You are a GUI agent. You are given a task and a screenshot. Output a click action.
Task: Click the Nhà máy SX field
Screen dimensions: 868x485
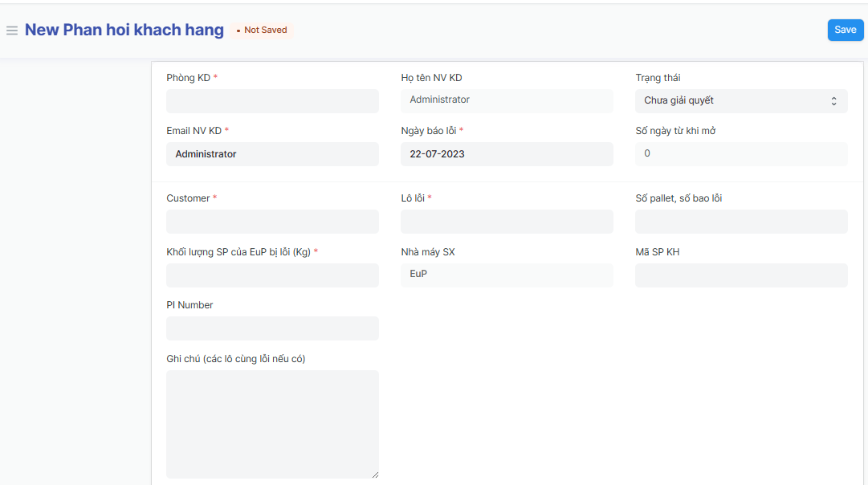click(507, 275)
